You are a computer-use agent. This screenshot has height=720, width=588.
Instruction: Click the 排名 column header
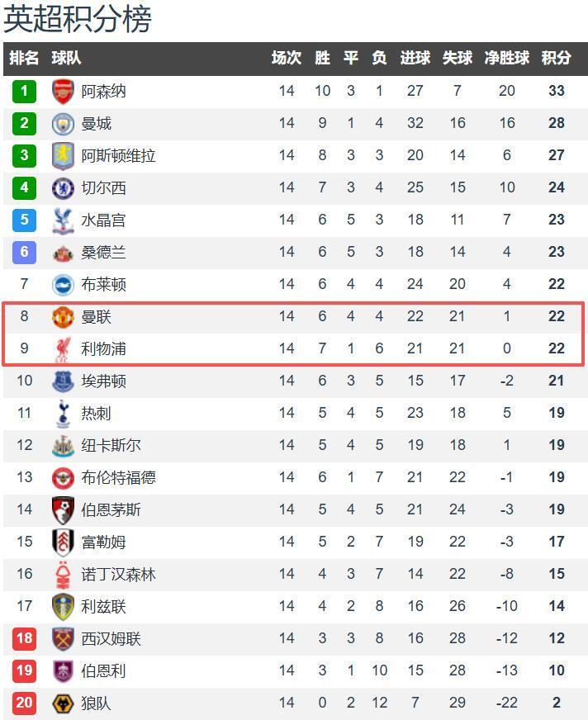(x=24, y=58)
